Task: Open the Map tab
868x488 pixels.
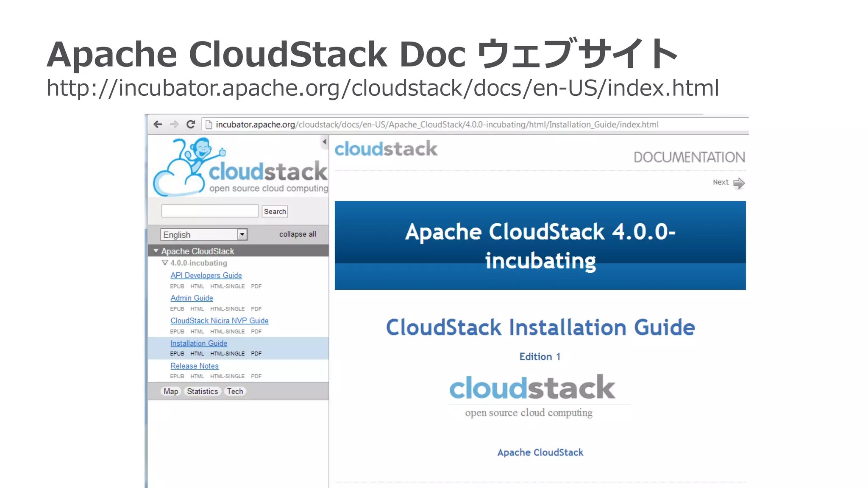Action: pyautogui.click(x=171, y=391)
